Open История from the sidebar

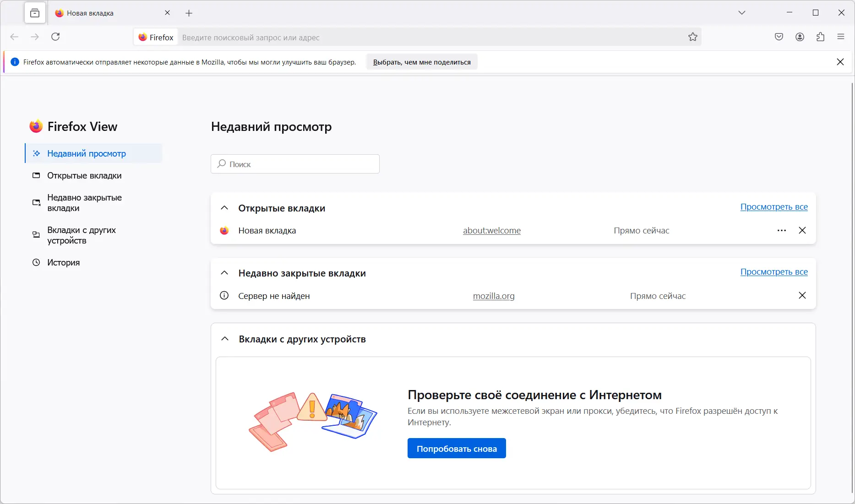click(x=64, y=262)
